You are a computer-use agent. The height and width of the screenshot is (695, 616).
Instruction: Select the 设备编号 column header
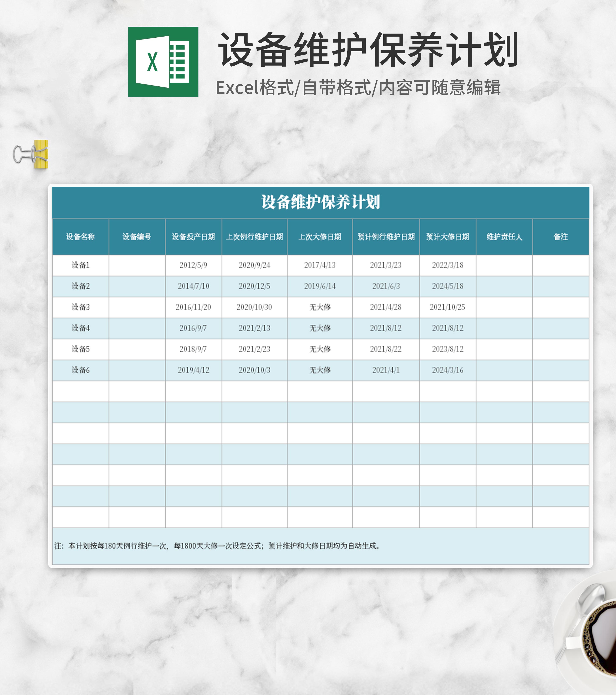point(137,237)
